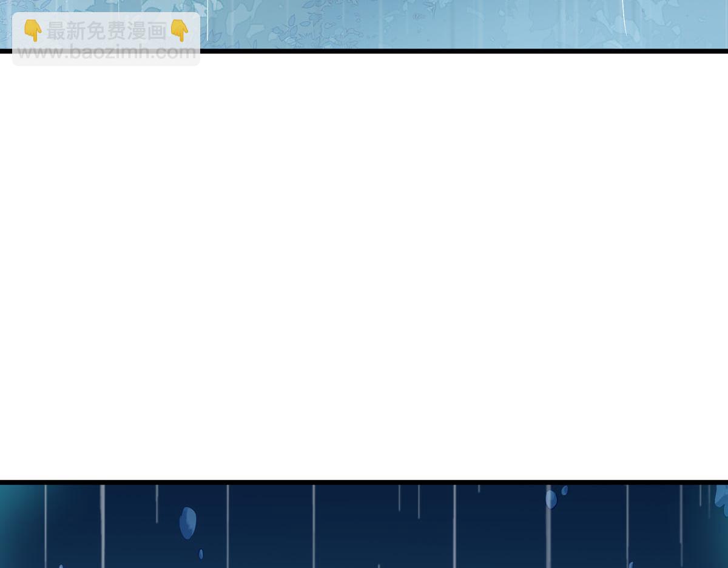
Task: Click the left pointing-down hand emoji
Action: tap(33, 30)
